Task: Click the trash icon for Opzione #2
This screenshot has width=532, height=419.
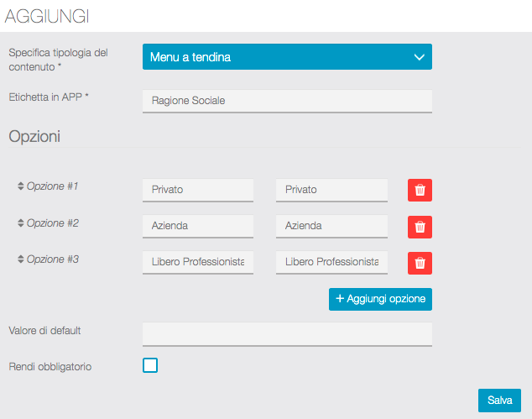Action: [x=420, y=227]
